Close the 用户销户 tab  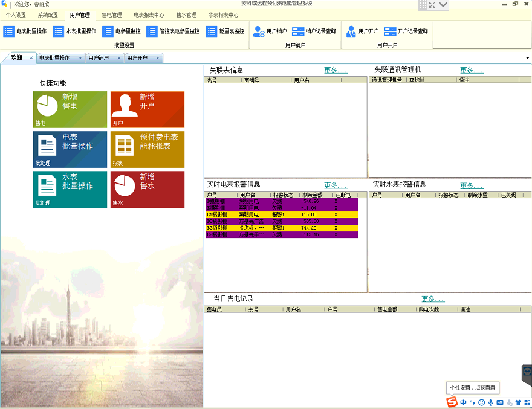click(x=119, y=59)
